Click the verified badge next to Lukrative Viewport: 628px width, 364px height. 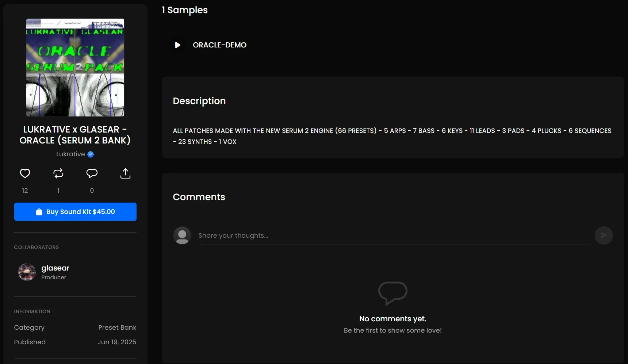click(x=91, y=154)
